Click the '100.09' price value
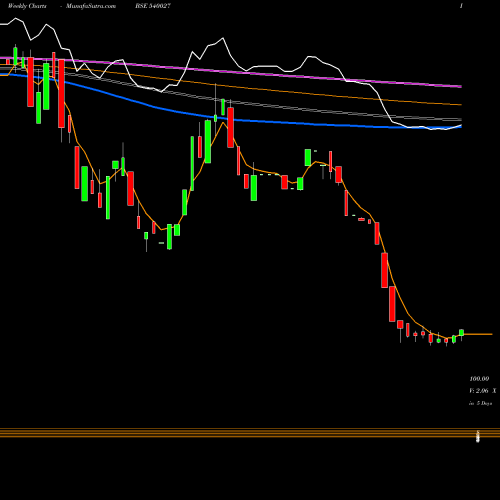 click(x=479, y=379)
